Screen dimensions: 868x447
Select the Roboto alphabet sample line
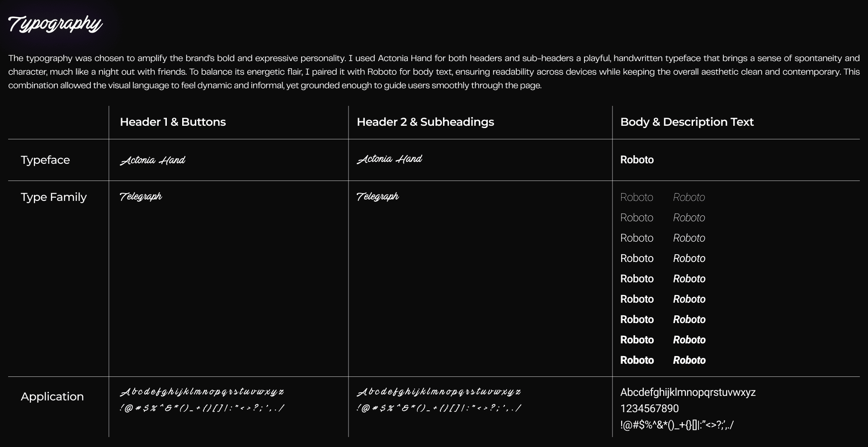click(688, 393)
